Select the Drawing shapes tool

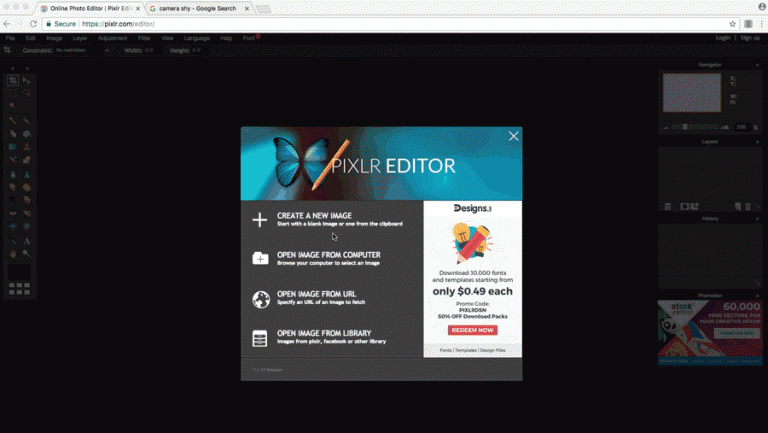(x=26, y=160)
